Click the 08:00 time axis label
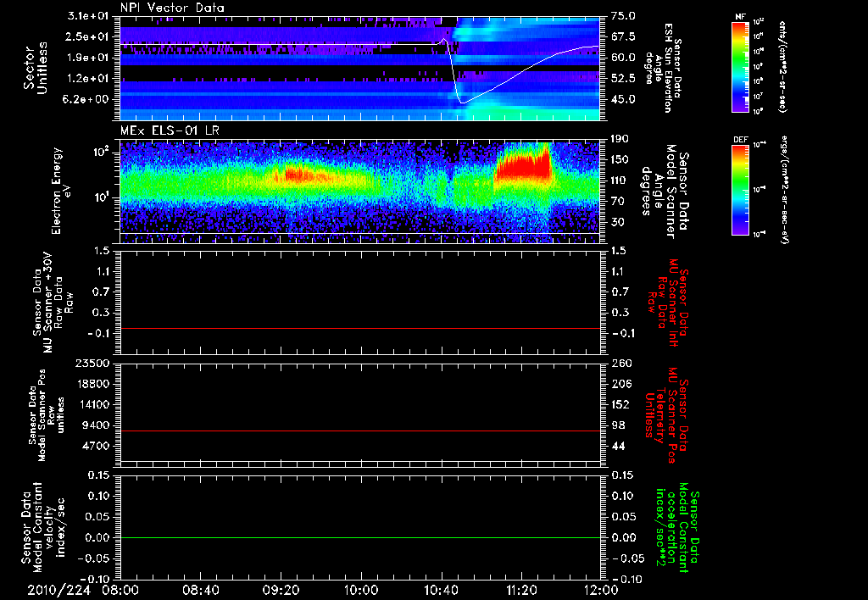This screenshot has width=868, height=600. click(x=121, y=589)
